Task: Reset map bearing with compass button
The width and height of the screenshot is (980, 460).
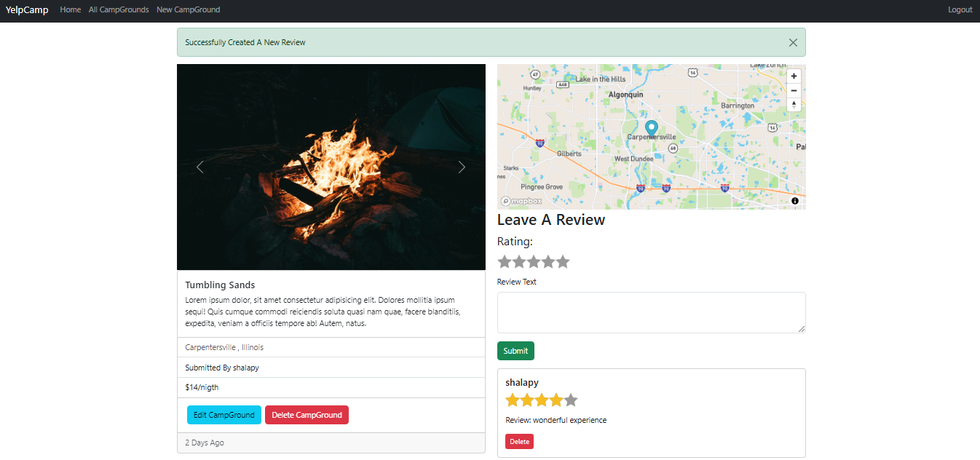Action: click(794, 104)
